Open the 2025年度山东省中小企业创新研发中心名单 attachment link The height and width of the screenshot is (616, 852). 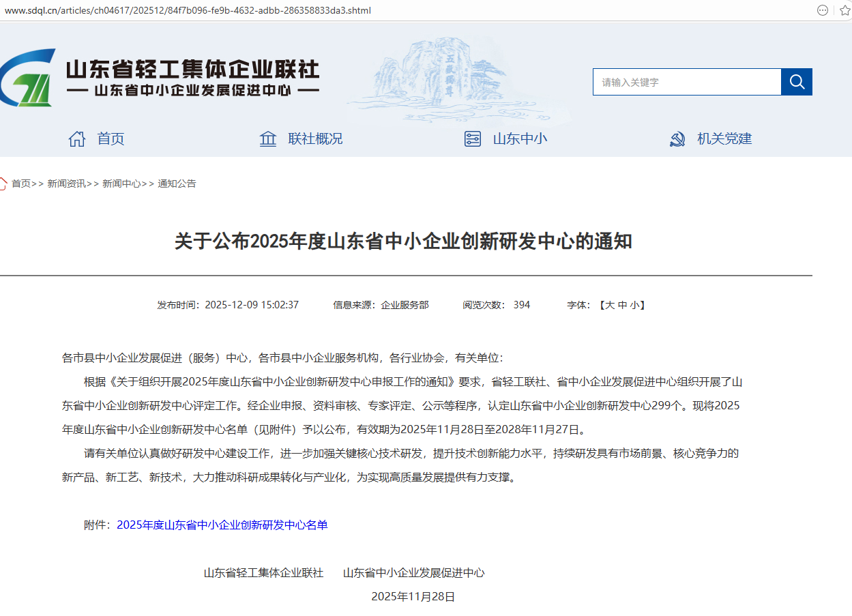[222, 525]
